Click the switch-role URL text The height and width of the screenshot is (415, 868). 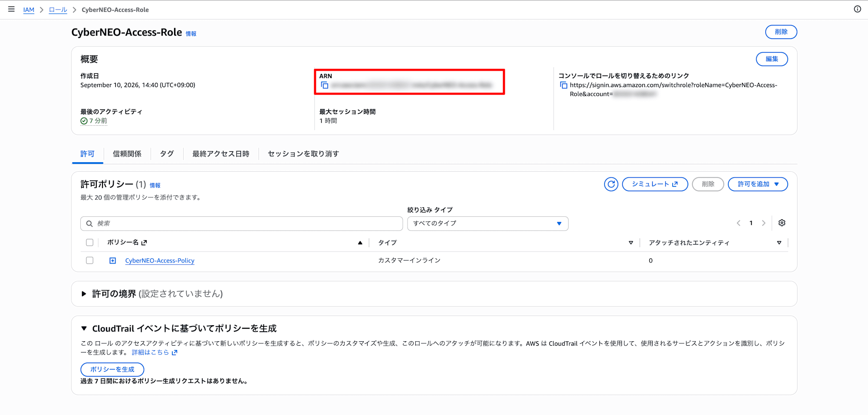pos(674,90)
